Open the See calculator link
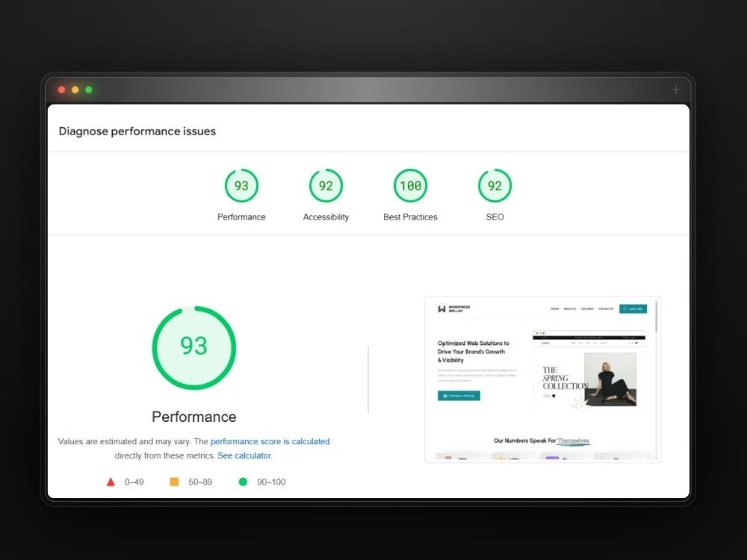Screen dimensions: 747x560 244,455
